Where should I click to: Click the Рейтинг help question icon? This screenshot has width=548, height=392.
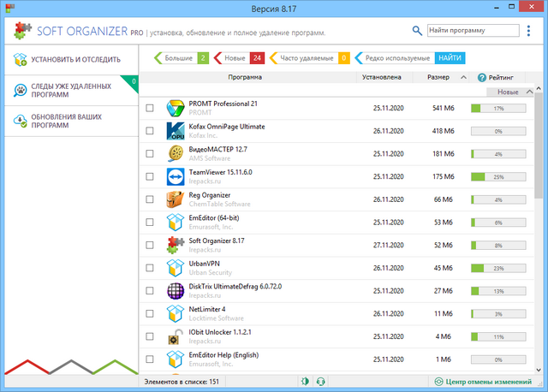coord(482,77)
